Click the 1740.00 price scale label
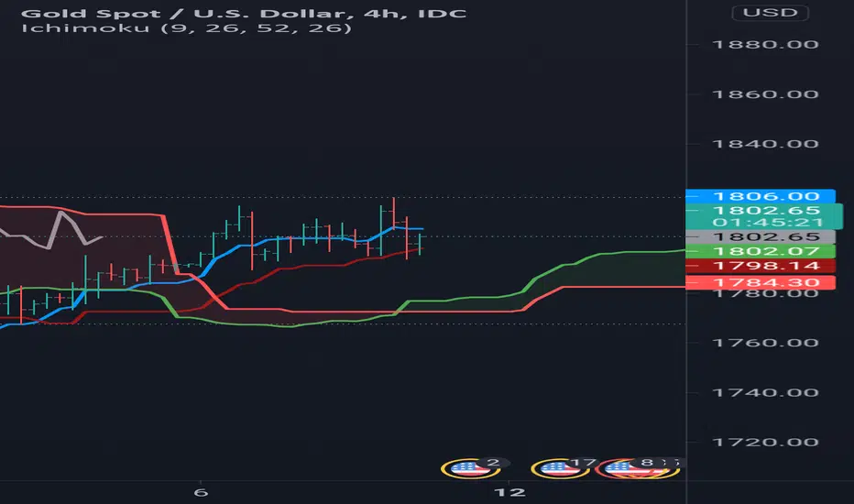The width and height of the screenshot is (854, 504). pyautogui.click(x=765, y=392)
